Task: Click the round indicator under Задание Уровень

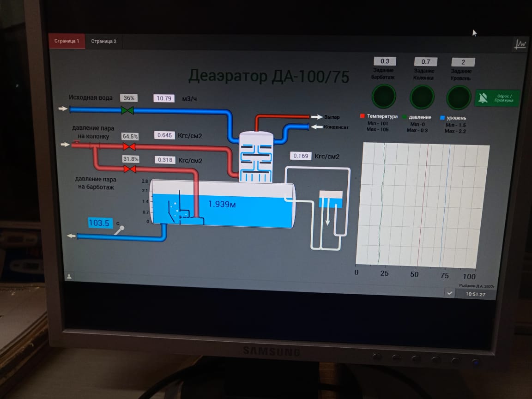Action: (459, 98)
